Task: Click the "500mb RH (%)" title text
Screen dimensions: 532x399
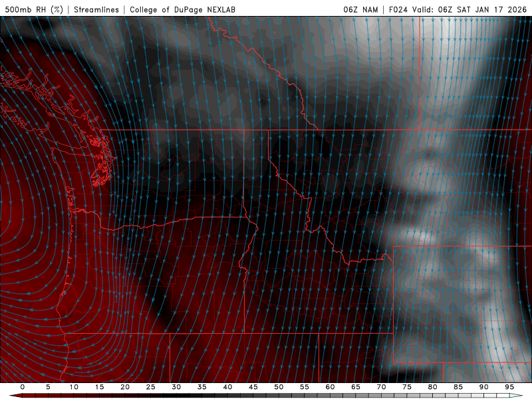Action: (34, 9)
